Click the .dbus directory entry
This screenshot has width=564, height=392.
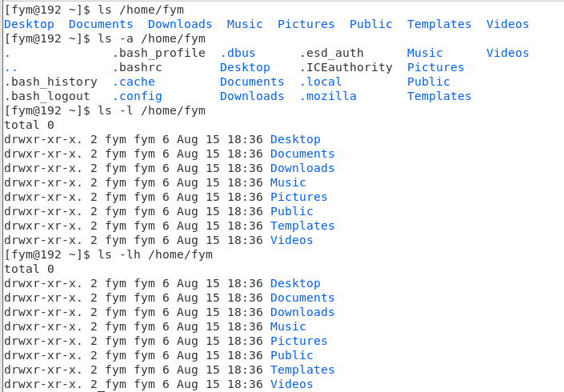(238, 54)
